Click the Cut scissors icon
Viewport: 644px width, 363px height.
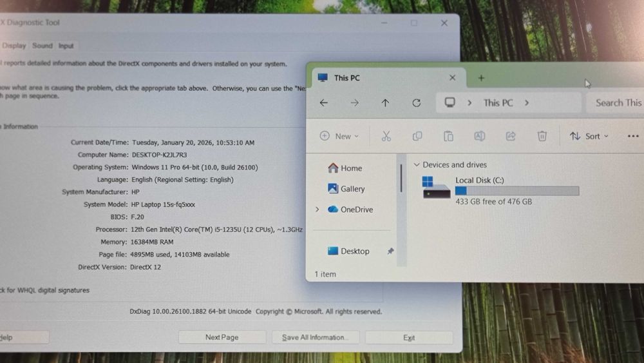(x=386, y=136)
